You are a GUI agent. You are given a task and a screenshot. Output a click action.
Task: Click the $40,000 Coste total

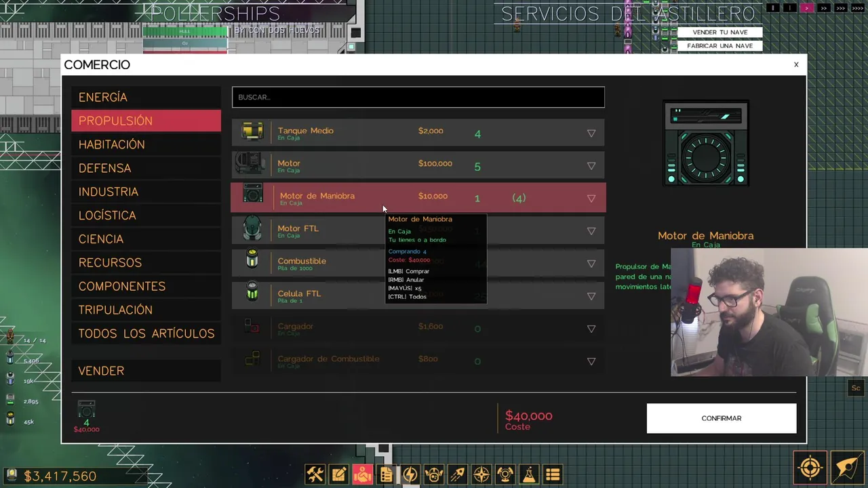pos(529,416)
